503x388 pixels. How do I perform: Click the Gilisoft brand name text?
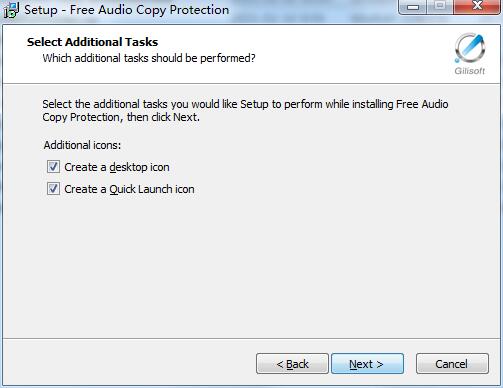[x=470, y=71]
